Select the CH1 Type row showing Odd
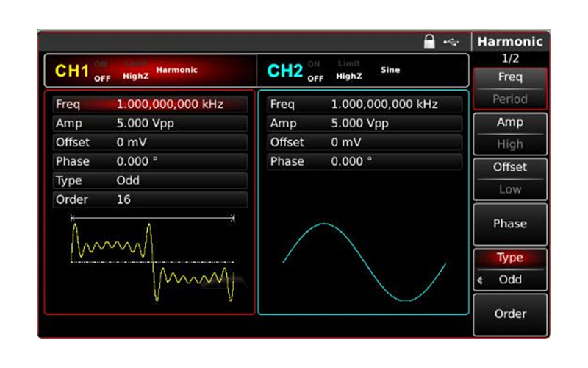 [149, 180]
